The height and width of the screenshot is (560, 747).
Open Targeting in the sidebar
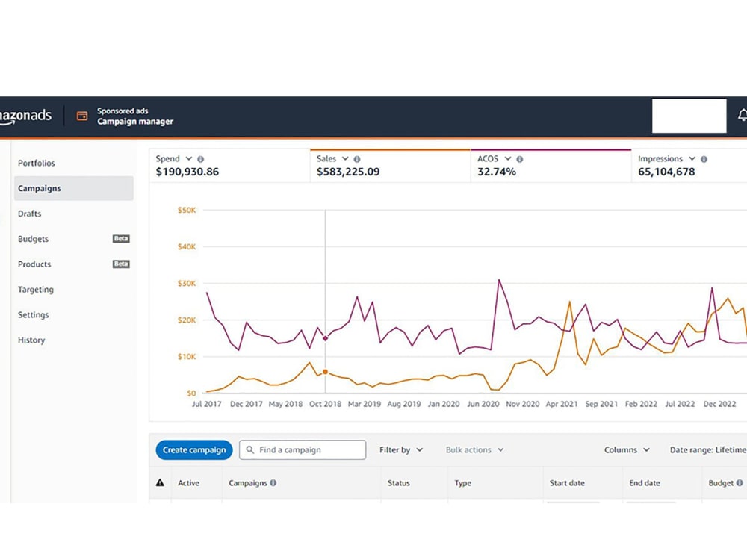tap(36, 290)
